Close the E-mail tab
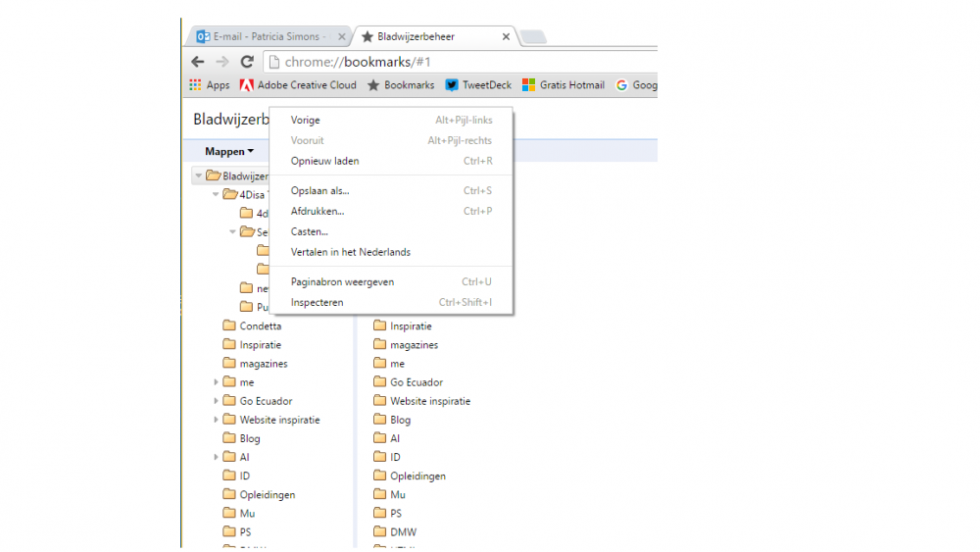The height and width of the screenshot is (552, 980). [x=341, y=36]
